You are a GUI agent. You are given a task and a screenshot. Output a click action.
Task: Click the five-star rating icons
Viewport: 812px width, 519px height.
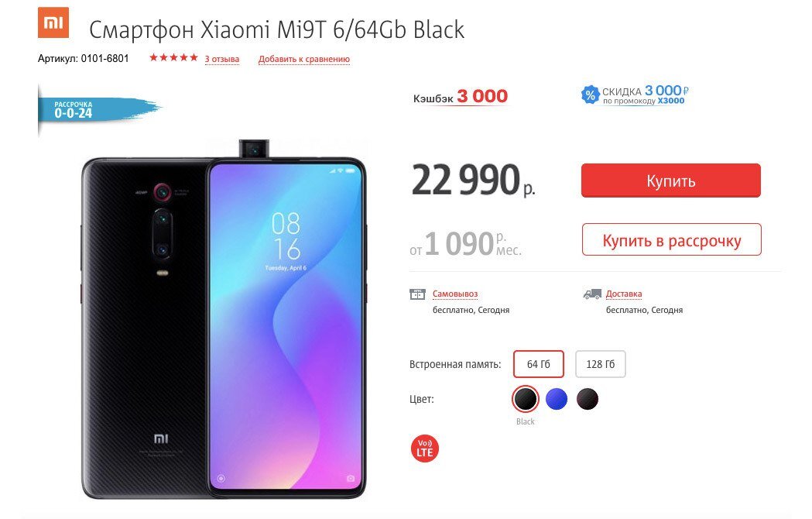pyautogui.click(x=173, y=57)
